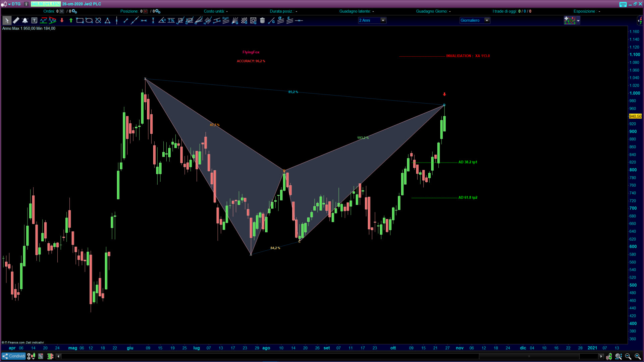Screen dimensions: 644x362
Task: Pick the Raff regression channel tool
Action: [x=226, y=20]
